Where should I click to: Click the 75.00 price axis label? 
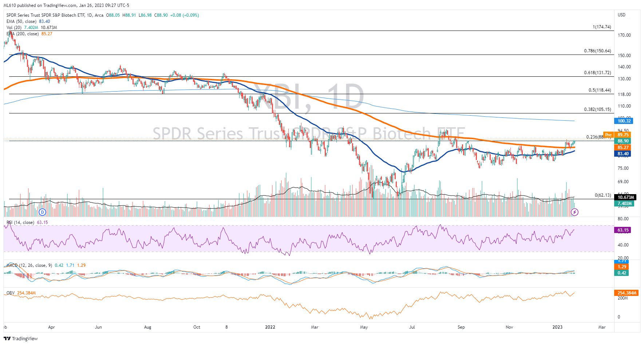point(623,168)
